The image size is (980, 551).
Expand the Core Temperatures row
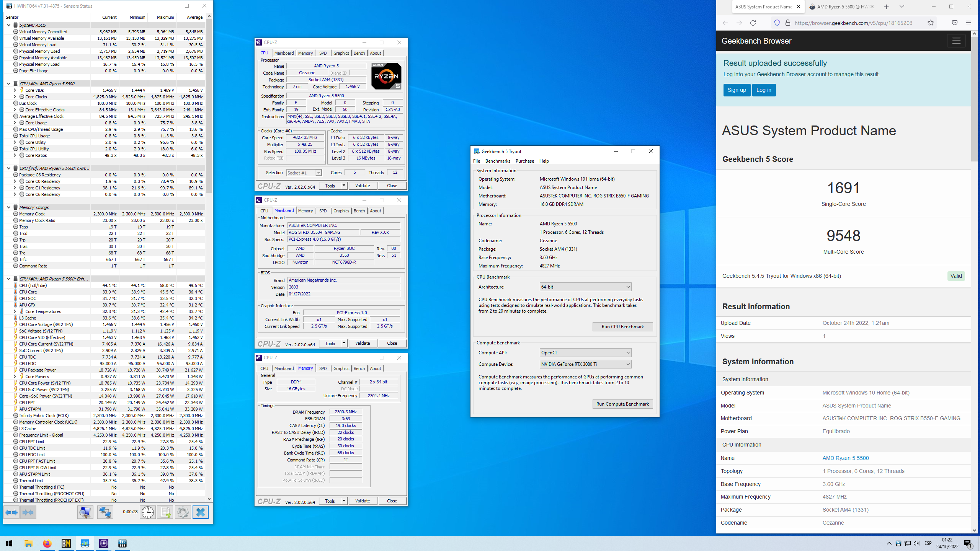coord(15,311)
